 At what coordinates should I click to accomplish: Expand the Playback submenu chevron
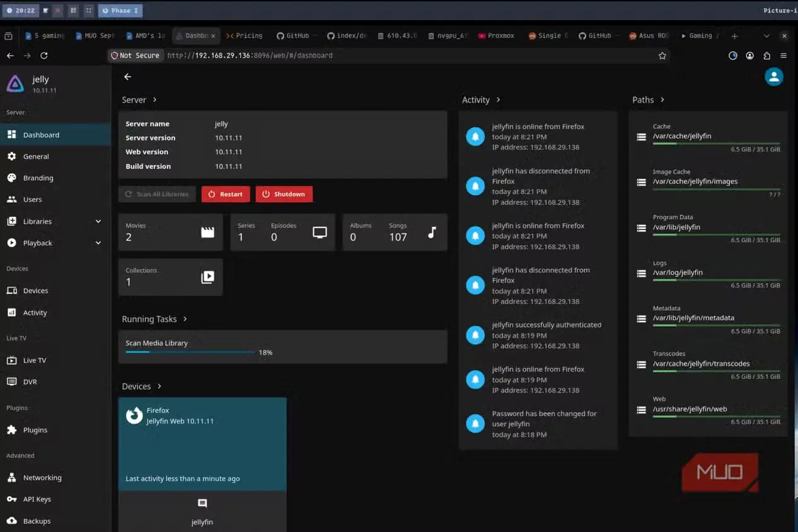coord(98,243)
